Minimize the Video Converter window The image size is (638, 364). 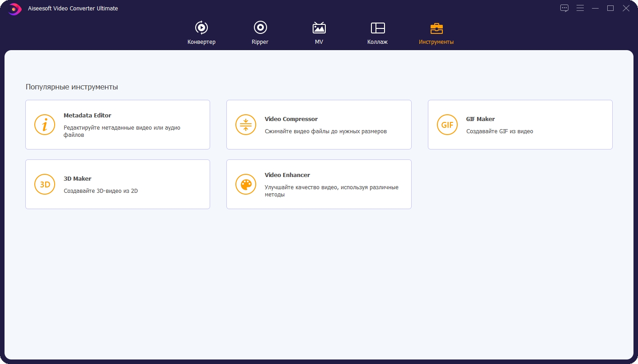(x=596, y=8)
